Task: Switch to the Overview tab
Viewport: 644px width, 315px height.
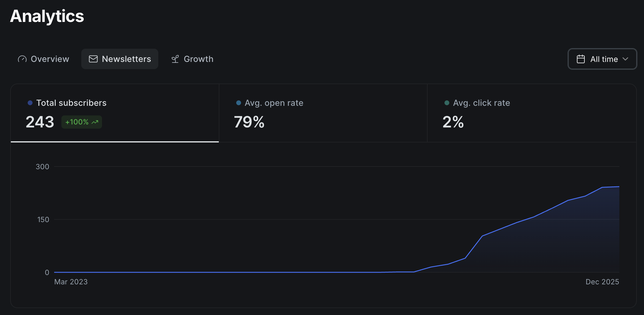Action: pos(44,59)
